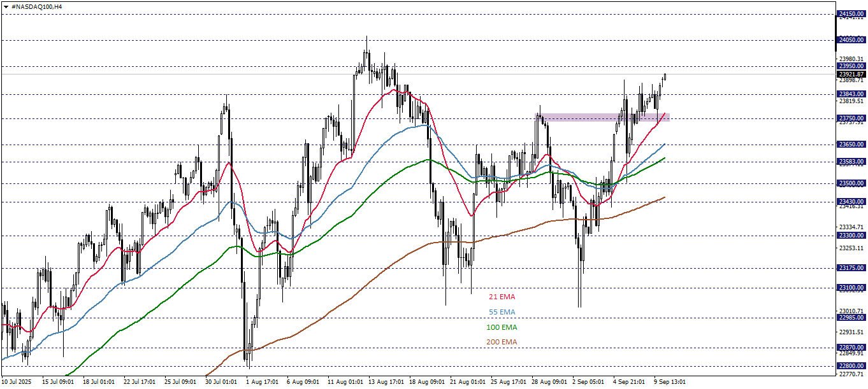The width and height of the screenshot is (868, 389).
Task: Click the 23253.11 price scale value
Action: (852, 248)
